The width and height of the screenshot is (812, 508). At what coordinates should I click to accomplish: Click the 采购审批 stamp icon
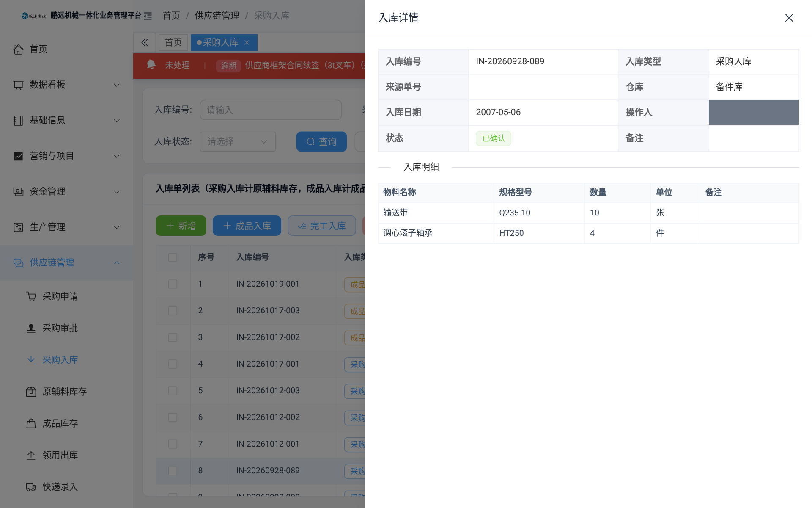[31, 328]
